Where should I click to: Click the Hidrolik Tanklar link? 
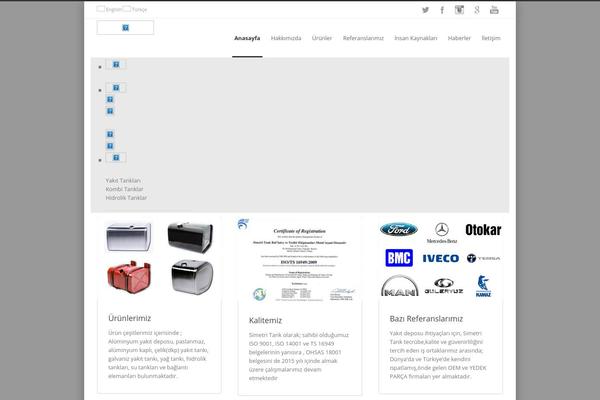[126, 198]
